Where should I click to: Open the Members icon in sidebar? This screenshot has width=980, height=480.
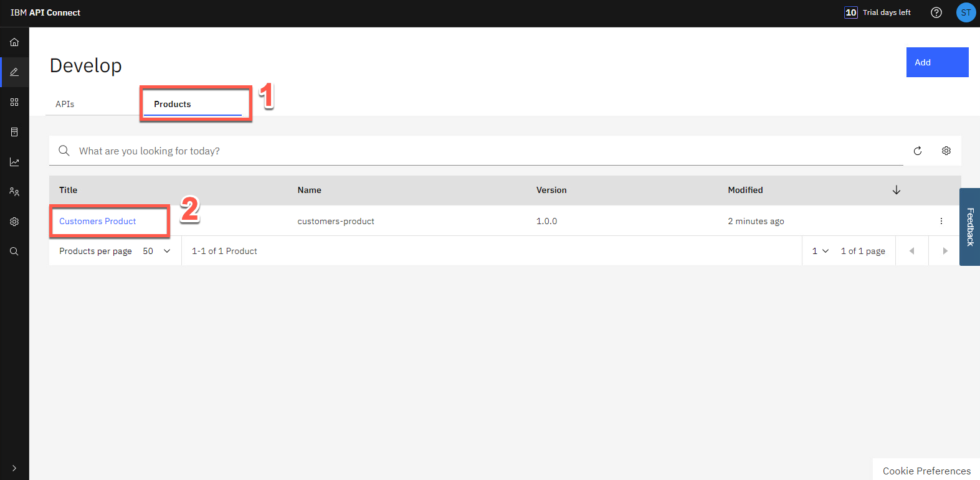coord(14,192)
